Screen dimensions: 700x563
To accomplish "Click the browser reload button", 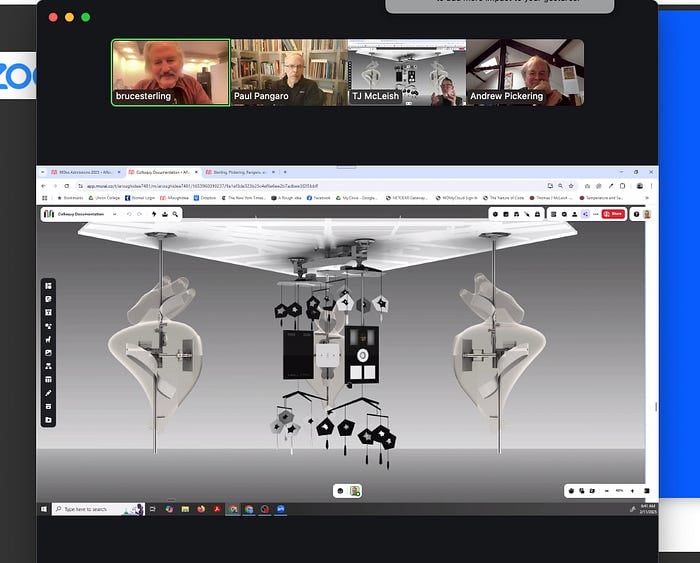I will click(67, 186).
